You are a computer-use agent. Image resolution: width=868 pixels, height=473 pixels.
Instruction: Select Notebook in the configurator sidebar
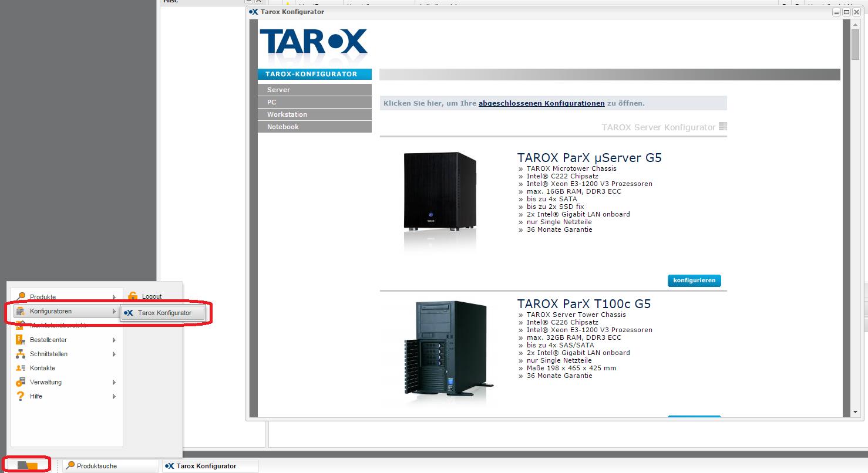315,127
